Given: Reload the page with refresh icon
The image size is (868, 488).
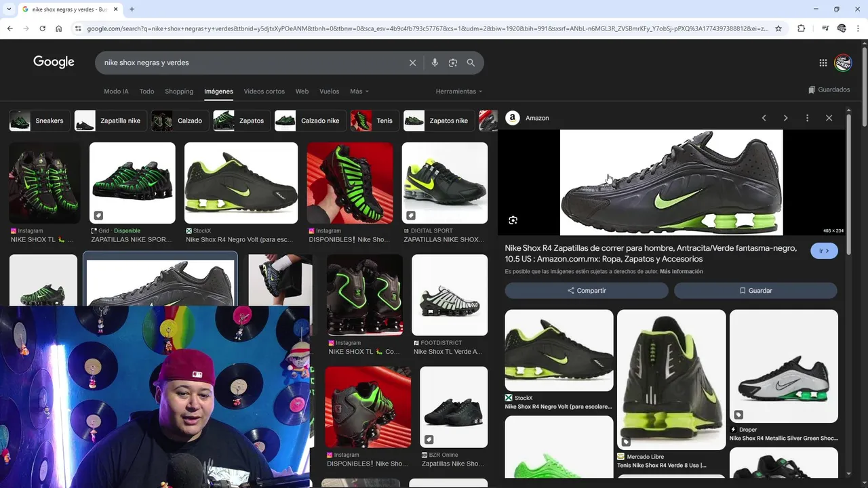Looking at the screenshot, I should point(42,28).
